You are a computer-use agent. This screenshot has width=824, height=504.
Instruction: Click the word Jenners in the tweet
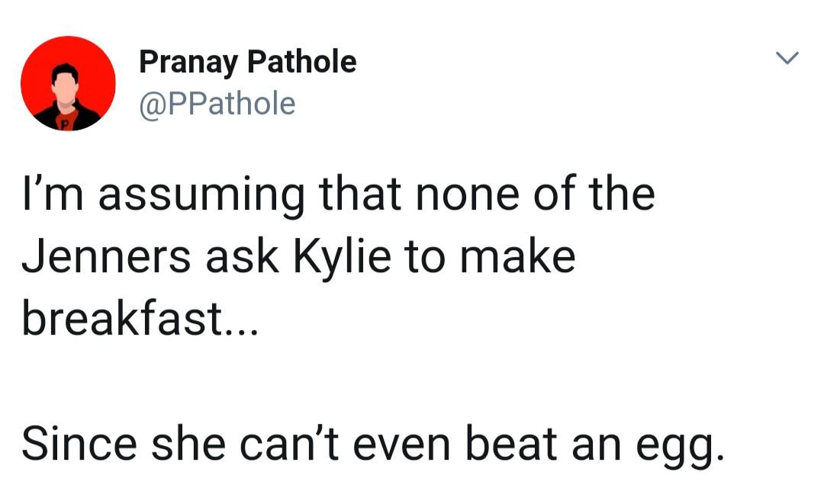click(107, 257)
